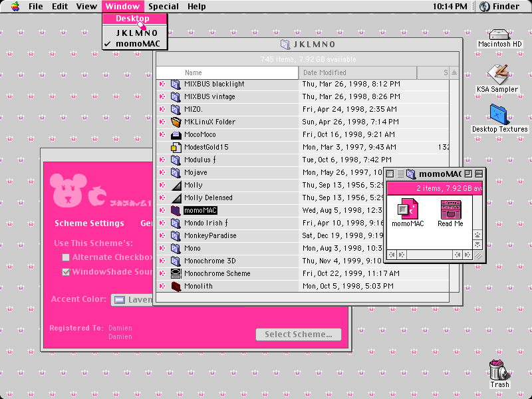Open the Apple menu icon
The height and width of the screenshot is (399, 532).
[x=15, y=6]
